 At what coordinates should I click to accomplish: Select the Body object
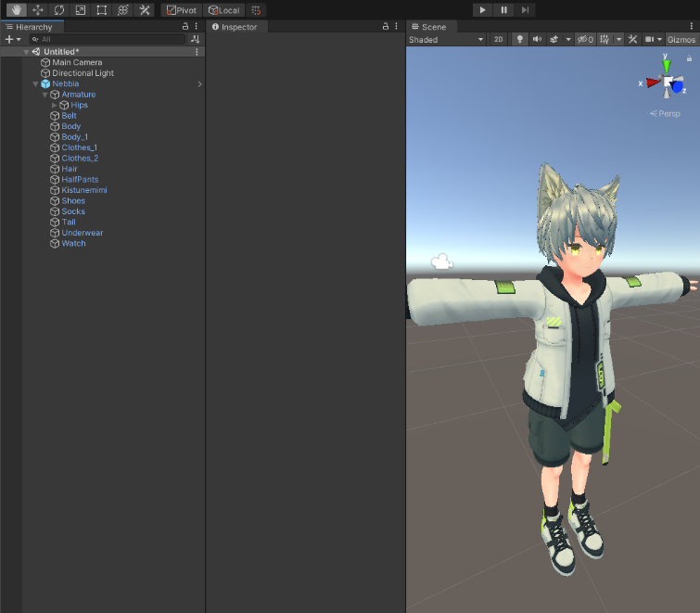71,126
